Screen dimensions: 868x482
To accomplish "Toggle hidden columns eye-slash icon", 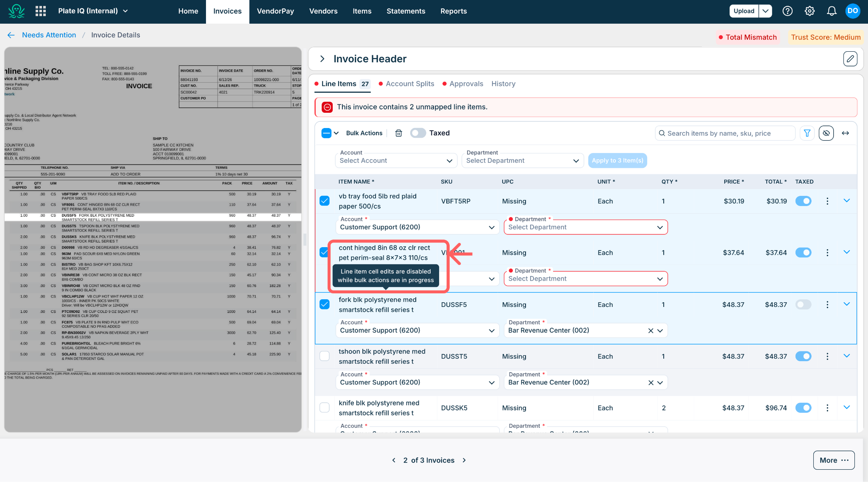I will coord(826,133).
